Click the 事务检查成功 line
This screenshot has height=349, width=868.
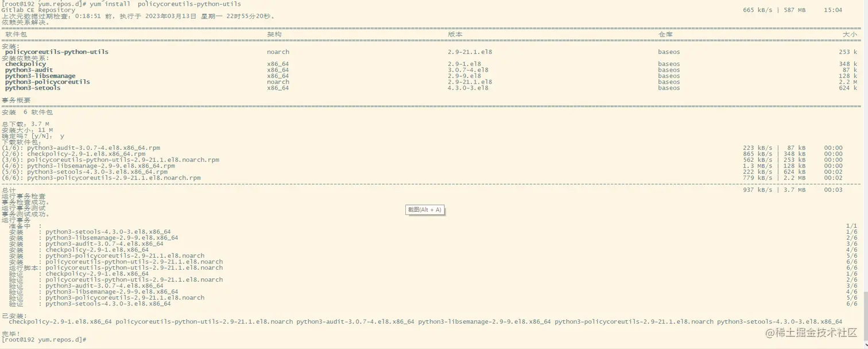[25, 202]
